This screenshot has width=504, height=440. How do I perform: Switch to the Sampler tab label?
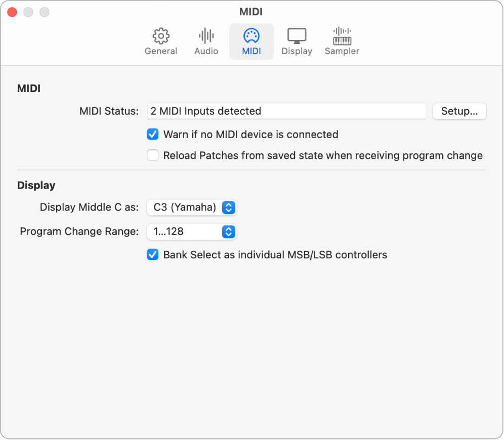coord(342,51)
